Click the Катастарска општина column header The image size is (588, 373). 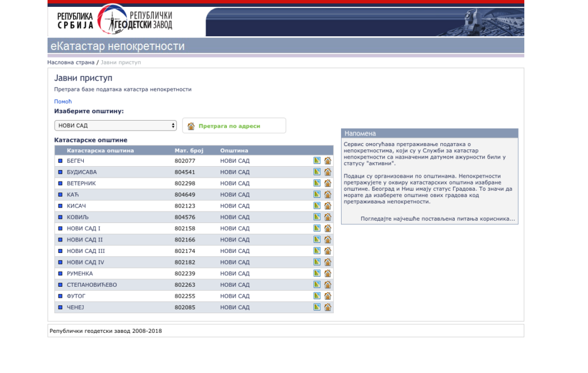[x=100, y=151]
